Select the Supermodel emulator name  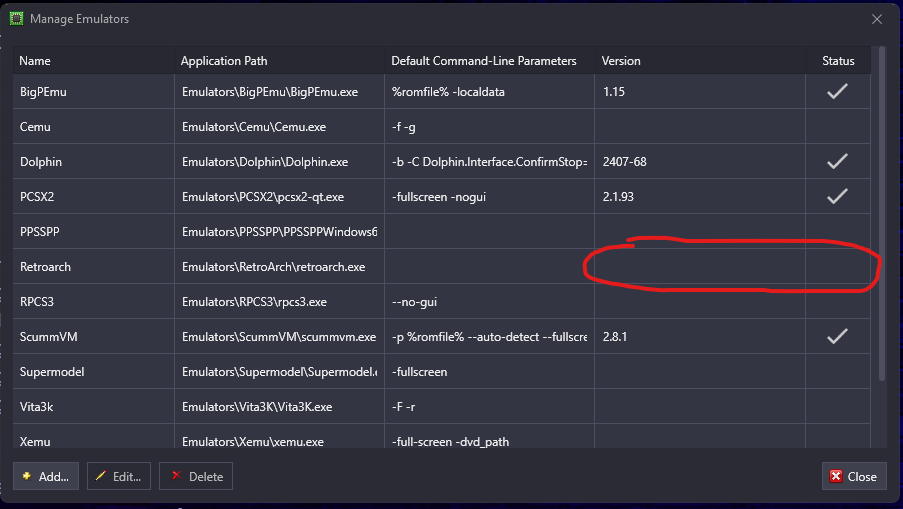point(52,372)
